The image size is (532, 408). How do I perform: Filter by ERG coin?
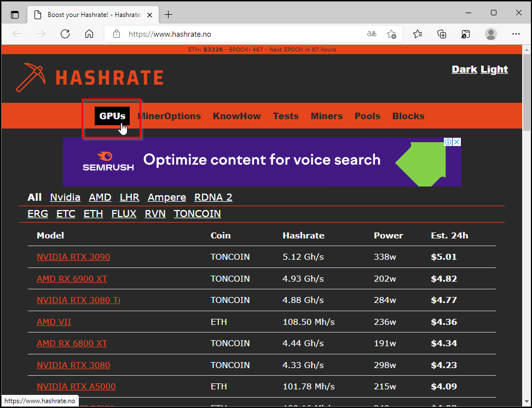pyautogui.click(x=38, y=214)
